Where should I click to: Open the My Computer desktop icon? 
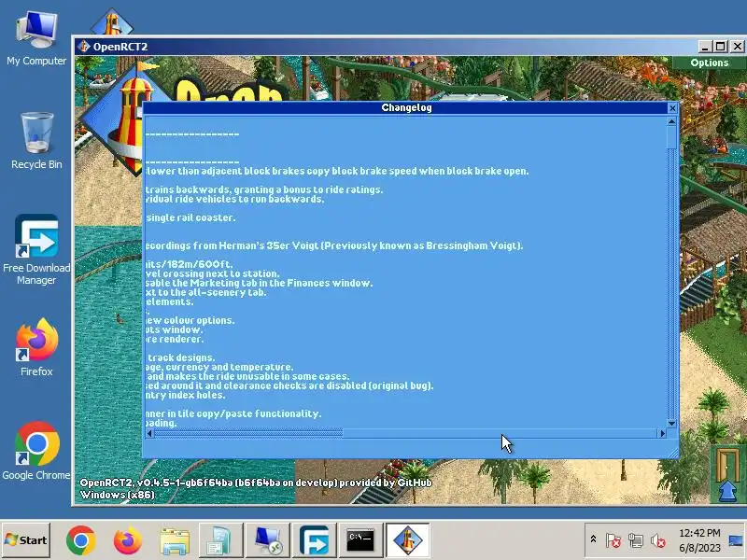(x=36, y=39)
